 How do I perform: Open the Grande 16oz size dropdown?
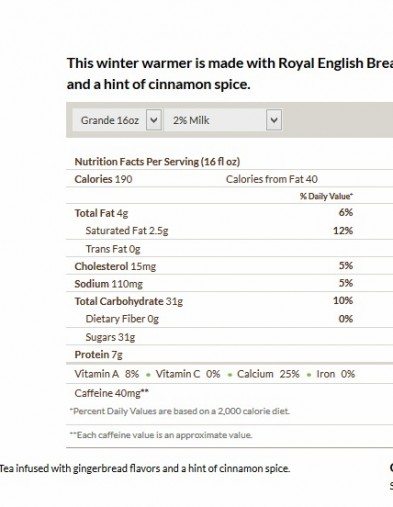point(117,120)
